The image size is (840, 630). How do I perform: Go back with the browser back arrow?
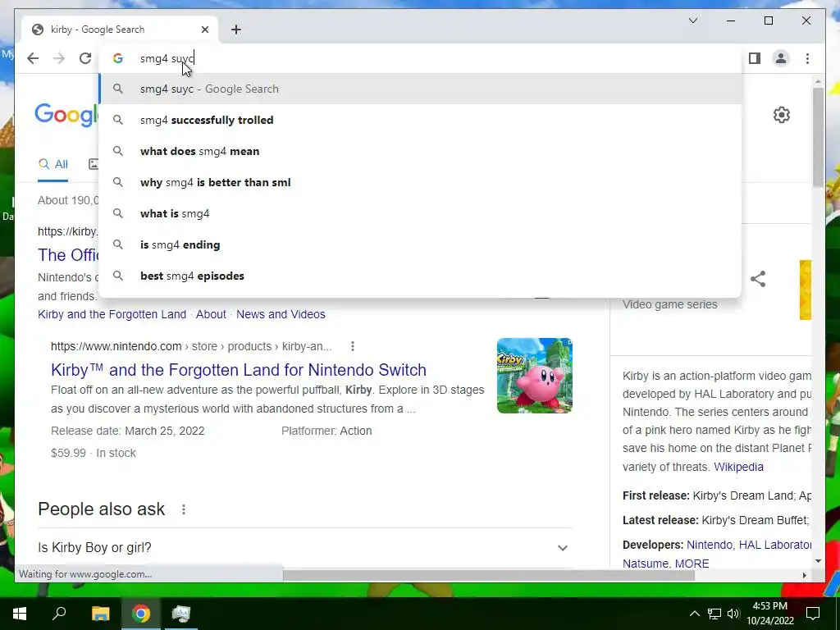click(x=33, y=58)
